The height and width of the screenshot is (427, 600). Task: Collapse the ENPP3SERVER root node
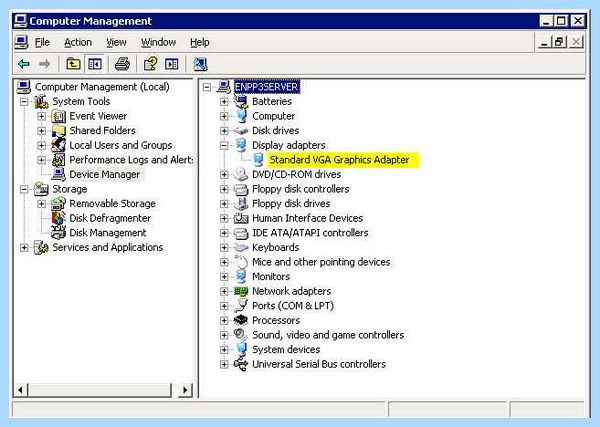pos(207,87)
